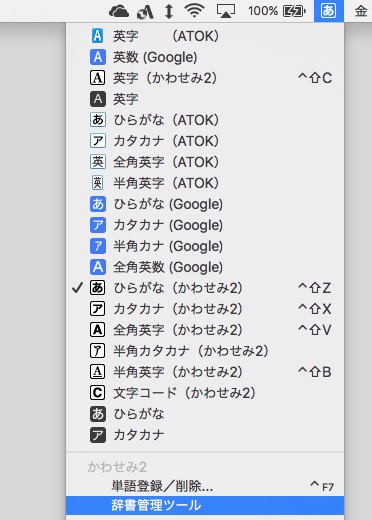Open 単語登録／削除... dialog
The width and height of the screenshot is (372, 520).
(x=205, y=487)
